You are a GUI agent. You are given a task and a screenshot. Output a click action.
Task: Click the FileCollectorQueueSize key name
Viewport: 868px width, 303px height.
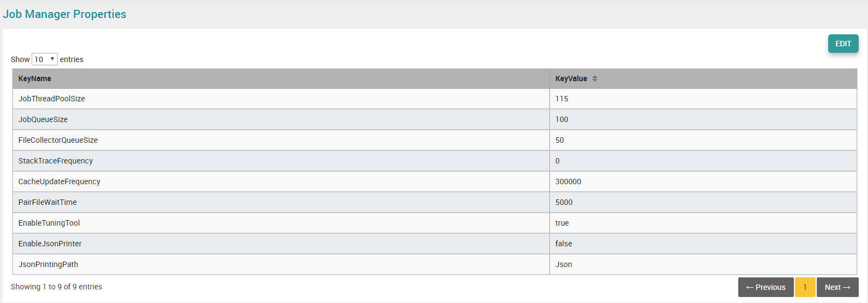coord(58,140)
